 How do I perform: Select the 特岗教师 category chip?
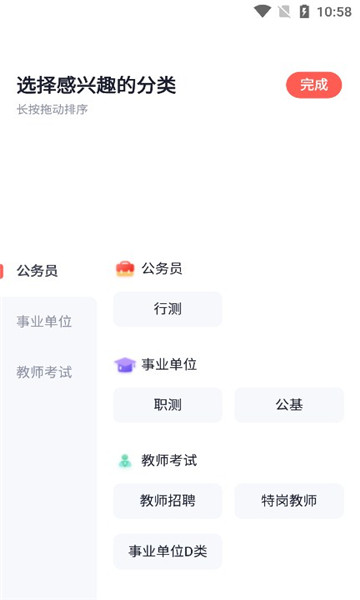289,501
